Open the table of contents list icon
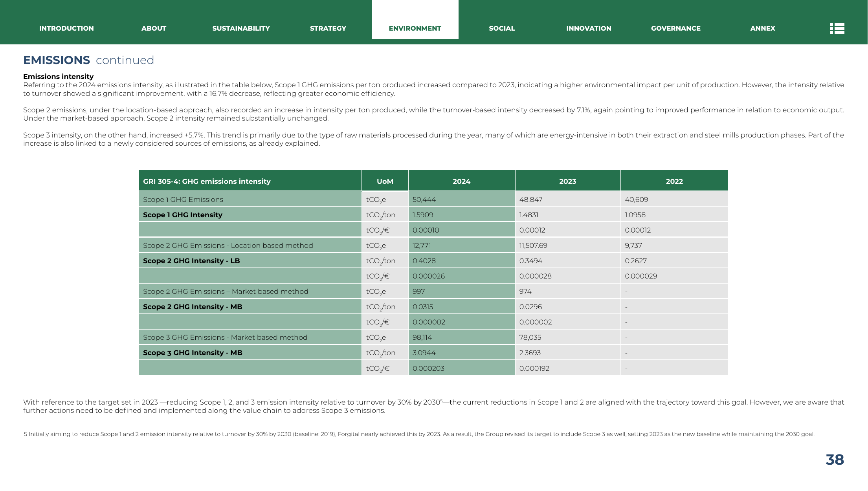868x491 pixels. click(837, 29)
